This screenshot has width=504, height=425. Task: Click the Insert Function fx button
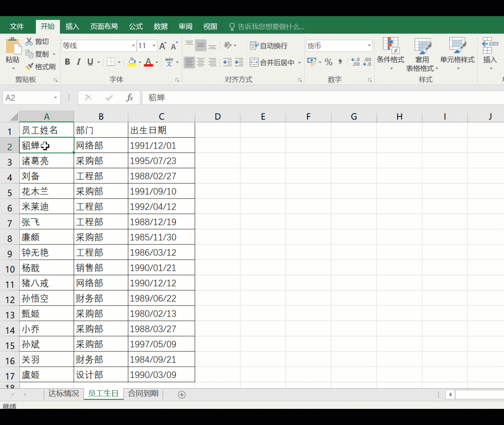click(x=130, y=98)
